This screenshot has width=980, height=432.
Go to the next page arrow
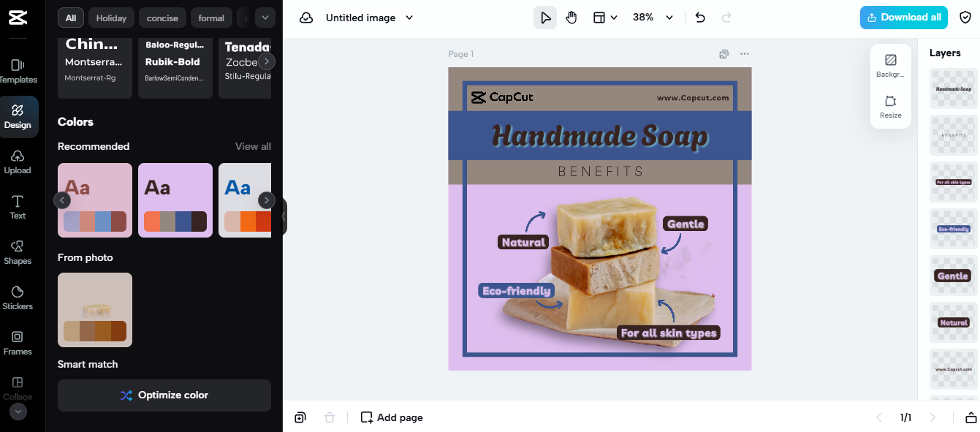pos(932,417)
